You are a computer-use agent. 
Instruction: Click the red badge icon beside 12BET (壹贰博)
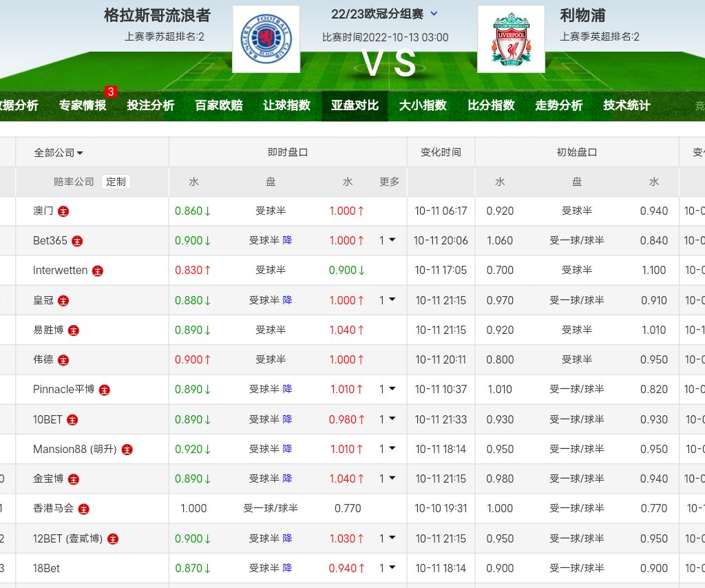113,539
